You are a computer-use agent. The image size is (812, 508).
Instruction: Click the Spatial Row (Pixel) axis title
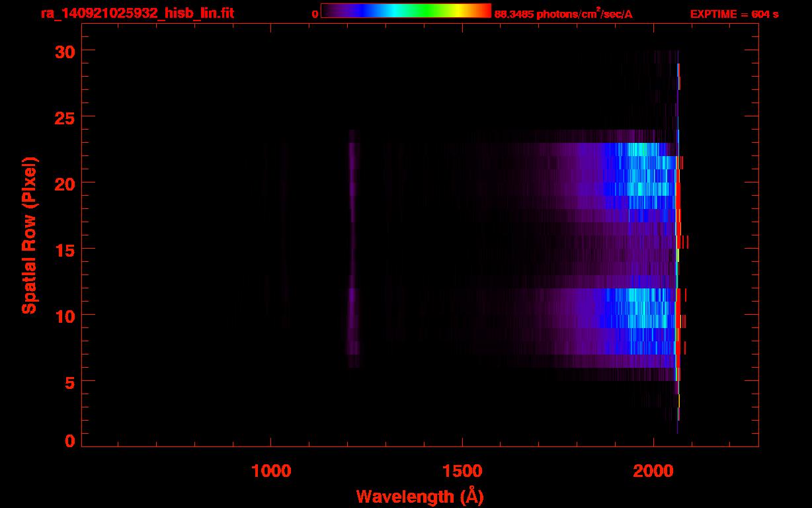tap(29, 235)
